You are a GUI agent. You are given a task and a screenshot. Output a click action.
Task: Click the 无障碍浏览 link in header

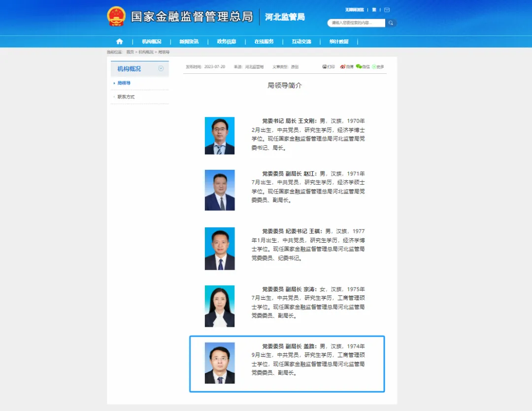pos(354,10)
